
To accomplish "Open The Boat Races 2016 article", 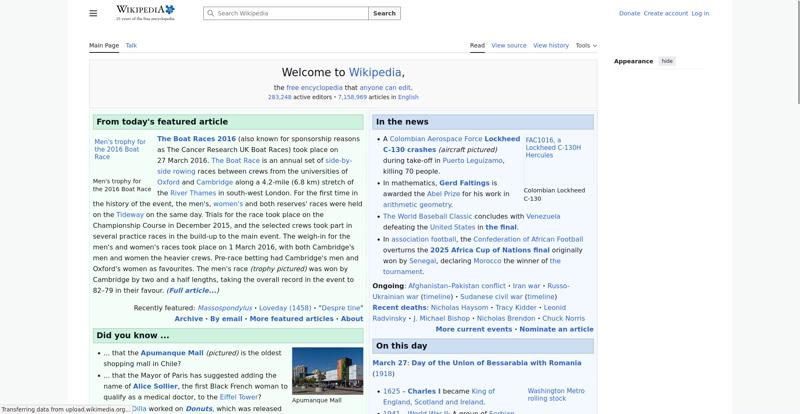I will 196,139.
